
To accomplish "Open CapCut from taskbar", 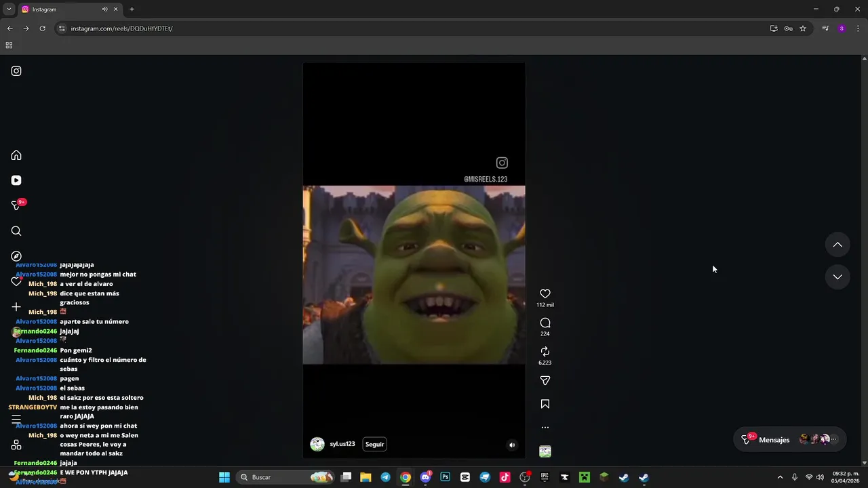I will coord(465,477).
